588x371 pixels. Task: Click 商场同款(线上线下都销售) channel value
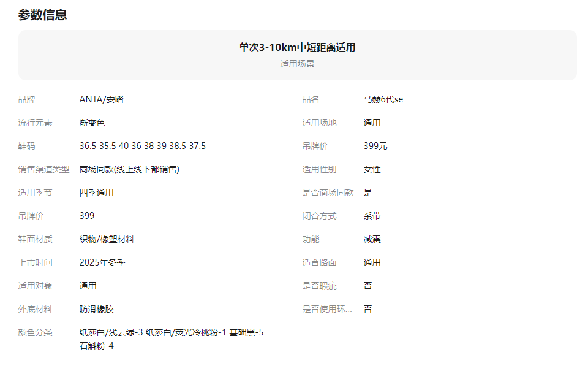(129, 169)
